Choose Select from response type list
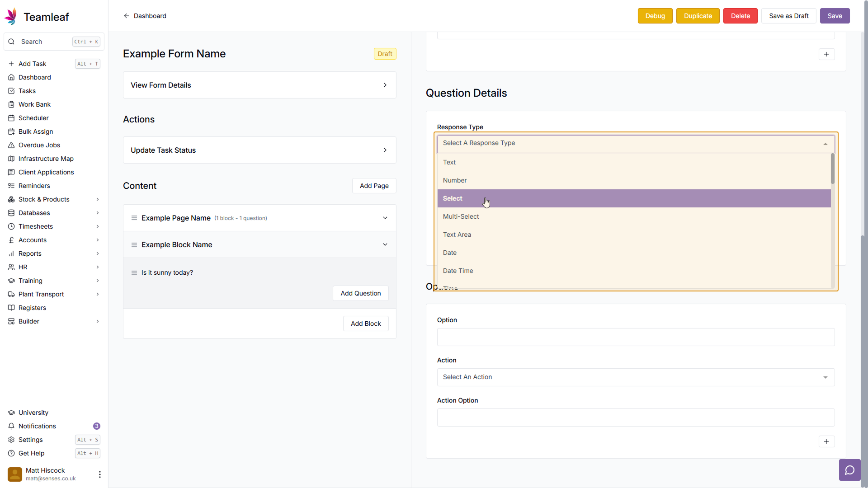The width and height of the screenshot is (868, 488). (453, 198)
